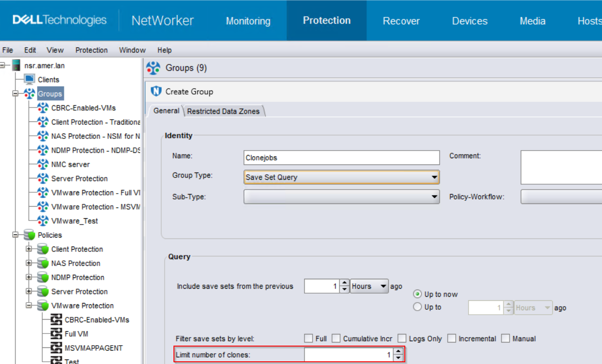The image size is (602, 364).
Task: Click the Comment text box
Action: 561,167
